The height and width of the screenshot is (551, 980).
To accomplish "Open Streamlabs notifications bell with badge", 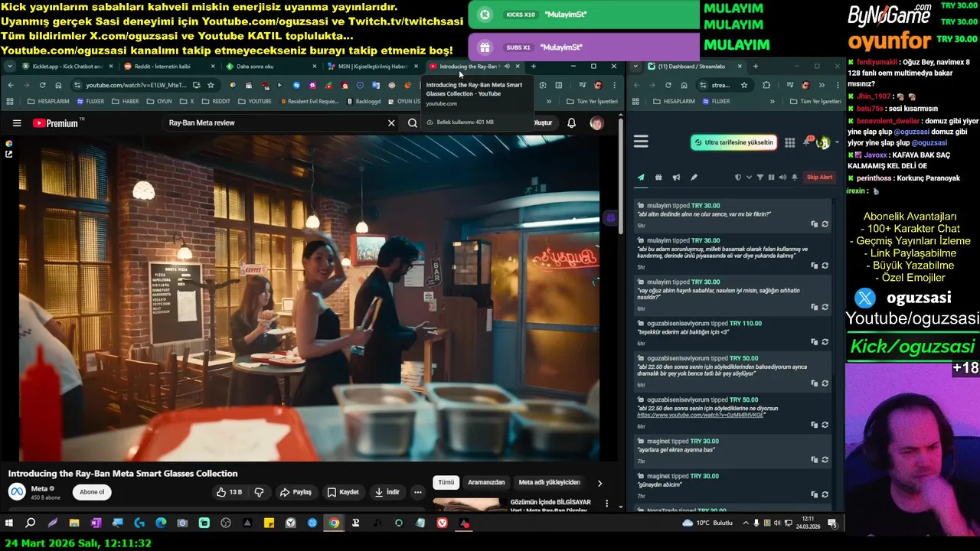I will pyautogui.click(x=807, y=142).
